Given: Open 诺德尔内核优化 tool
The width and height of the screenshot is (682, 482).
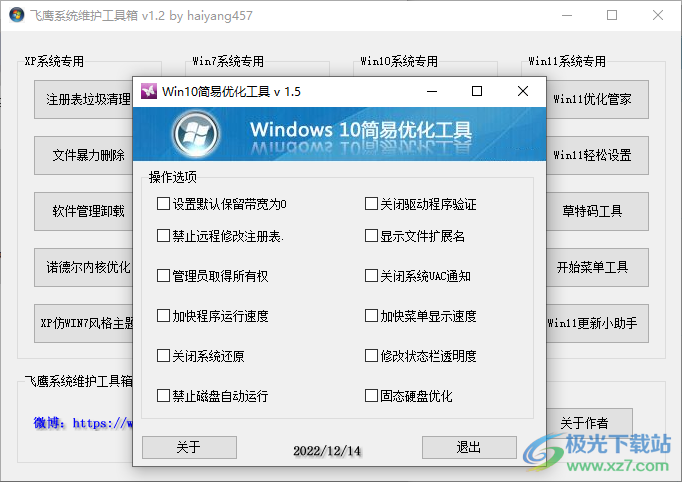Looking at the screenshot, I should (x=84, y=267).
